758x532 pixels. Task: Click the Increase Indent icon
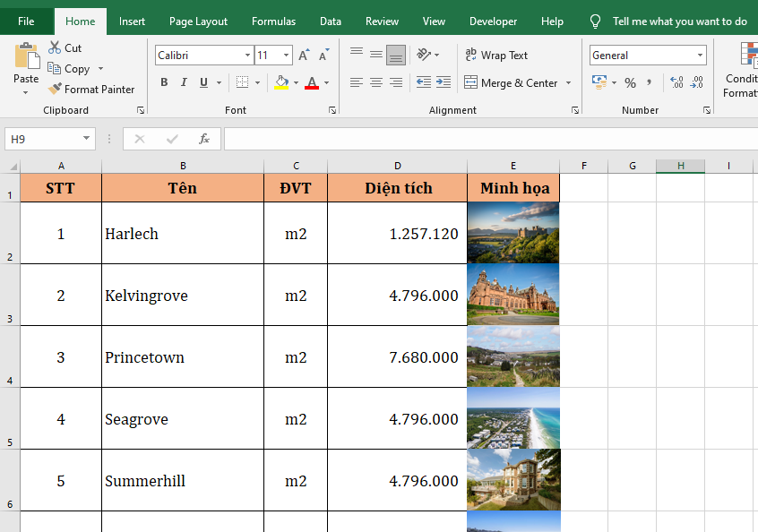tap(443, 82)
